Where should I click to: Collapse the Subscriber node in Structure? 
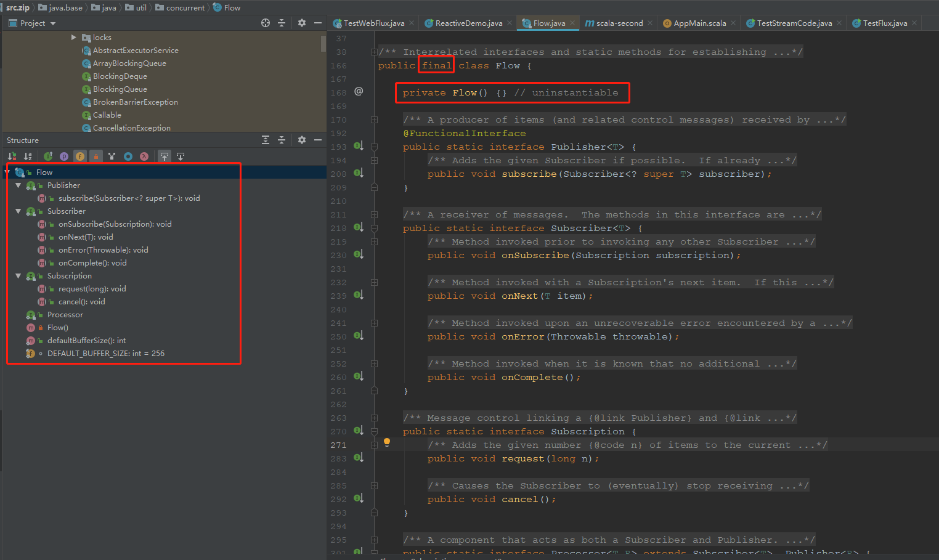(18, 211)
